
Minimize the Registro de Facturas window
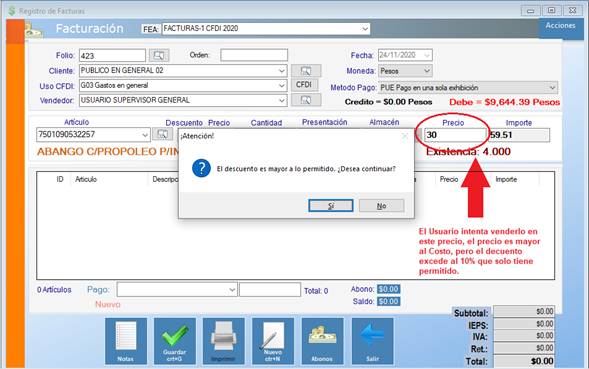point(530,11)
